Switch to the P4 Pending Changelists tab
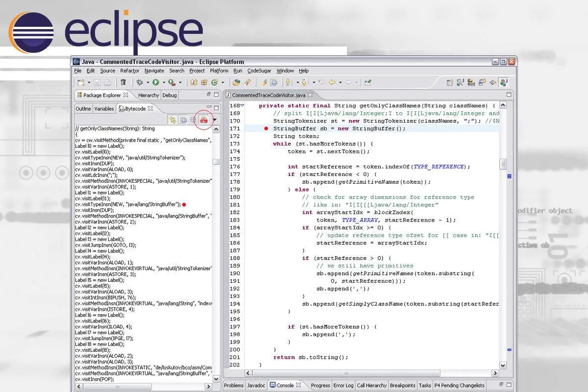The image size is (588, 392). [460, 385]
